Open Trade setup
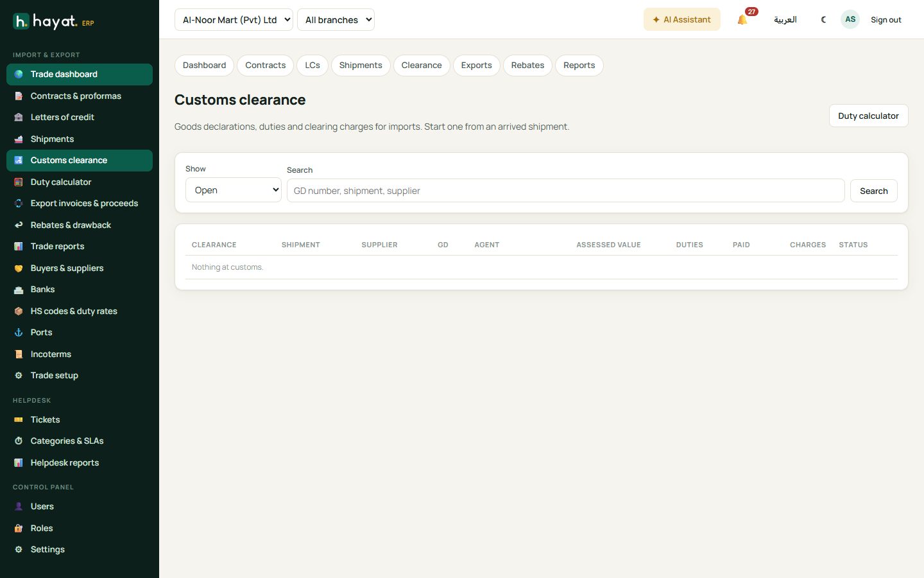This screenshot has width=924, height=578. point(80,376)
